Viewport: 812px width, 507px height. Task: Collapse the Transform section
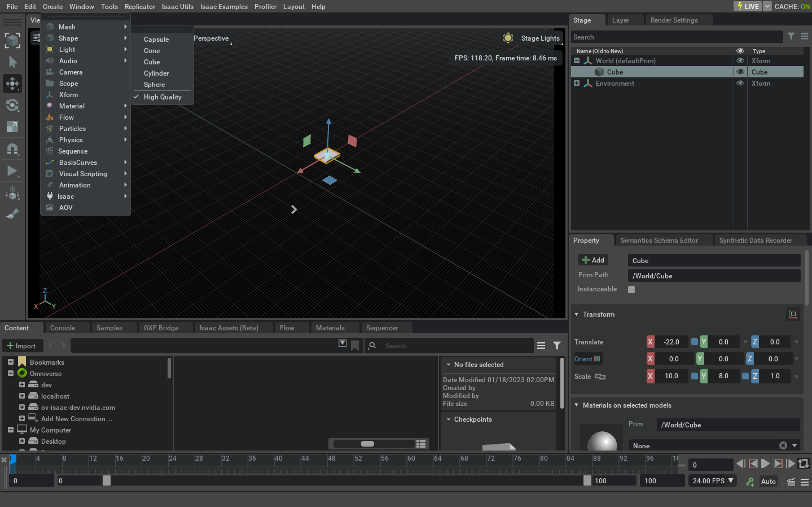click(576, 314)
